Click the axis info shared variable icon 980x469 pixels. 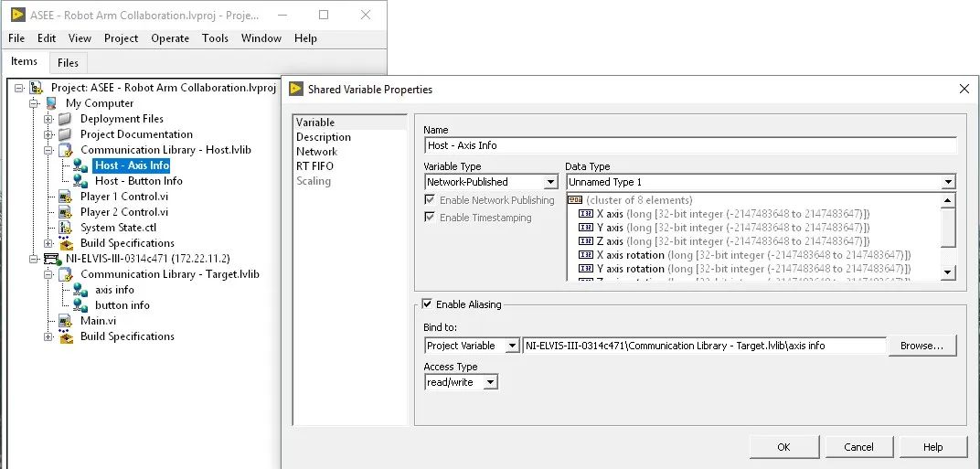[x=80, y=290]
